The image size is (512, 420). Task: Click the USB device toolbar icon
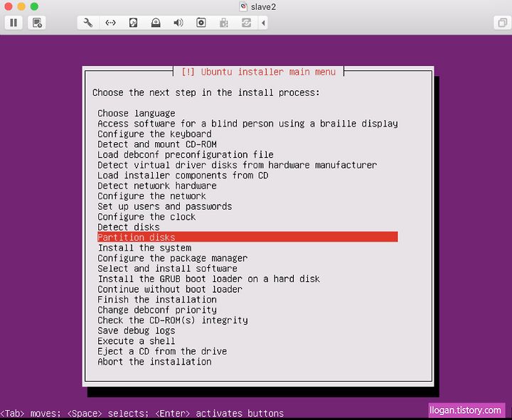click(x=224, y=23)
